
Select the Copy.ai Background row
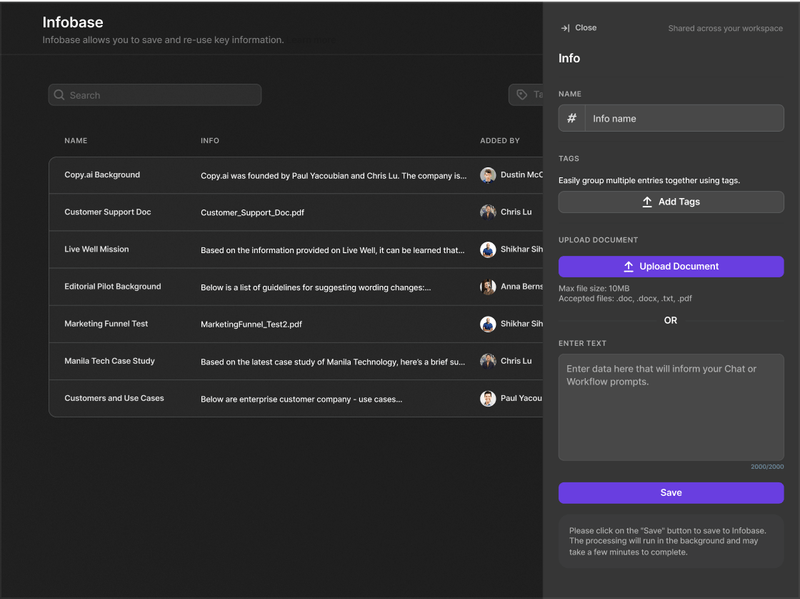pos(250,174)
